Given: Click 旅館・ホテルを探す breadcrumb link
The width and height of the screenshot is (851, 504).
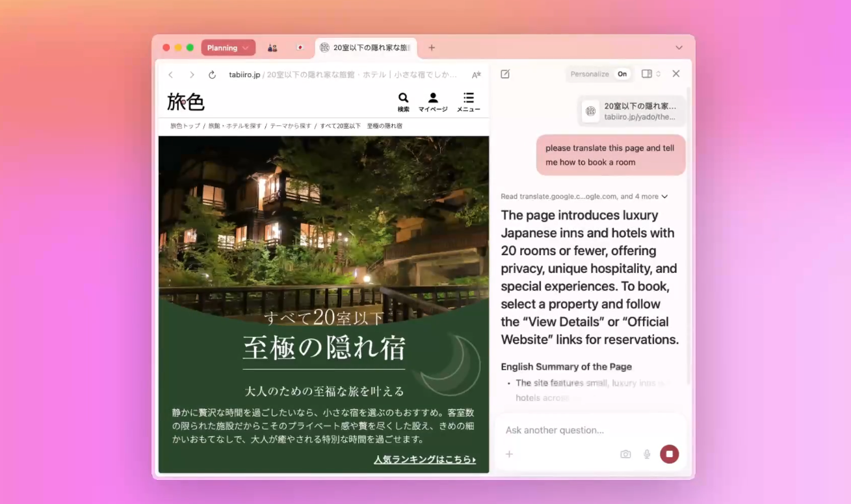Looking at the screenshot, I should tap(235, 126).
